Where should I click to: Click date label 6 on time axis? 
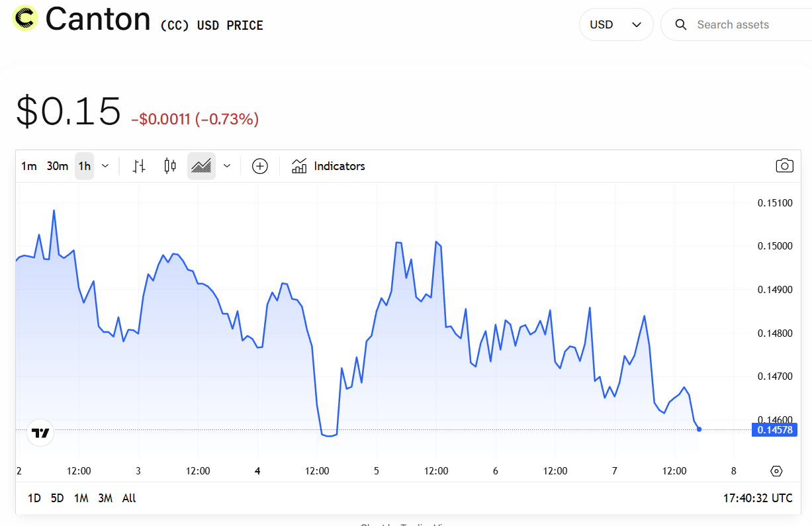pos(496,471)
